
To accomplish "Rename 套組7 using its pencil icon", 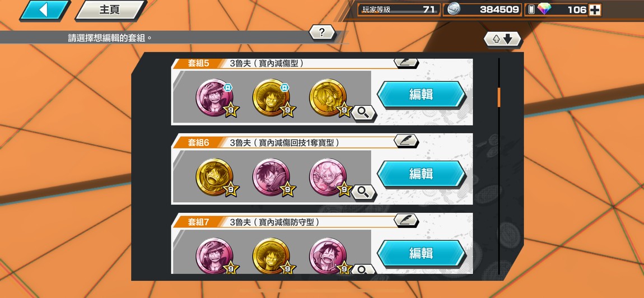I will coord(406,220).
